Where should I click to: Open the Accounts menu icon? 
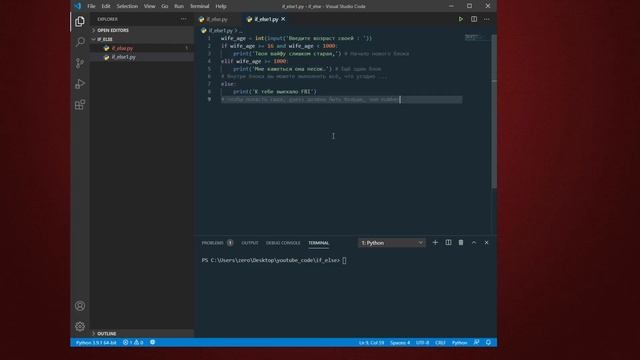pos(80,306)
